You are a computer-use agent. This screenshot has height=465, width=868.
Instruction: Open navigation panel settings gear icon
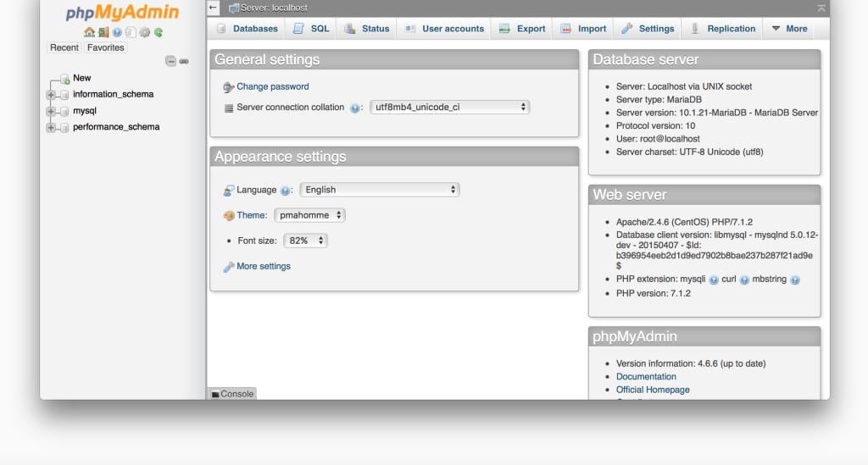coord(144,32)
